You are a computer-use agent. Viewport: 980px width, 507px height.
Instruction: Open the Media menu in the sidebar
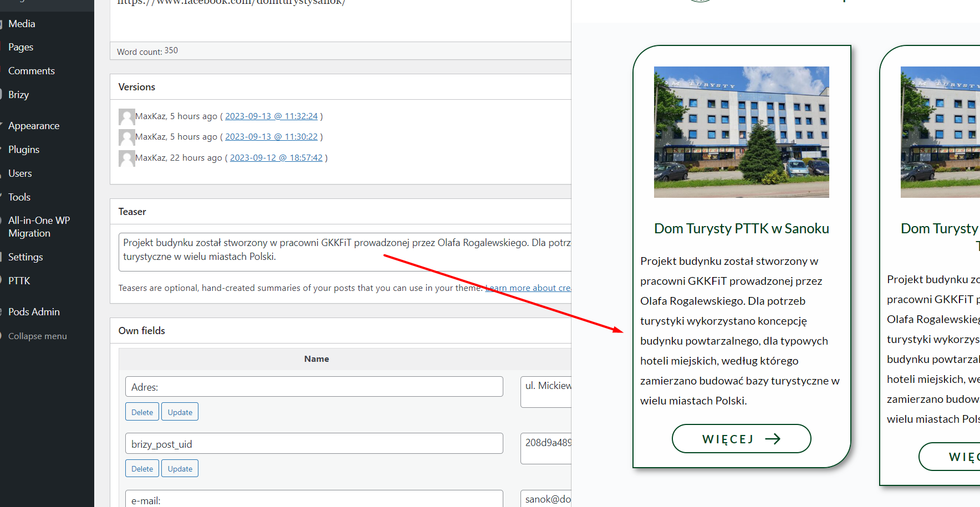click(22, 24)
